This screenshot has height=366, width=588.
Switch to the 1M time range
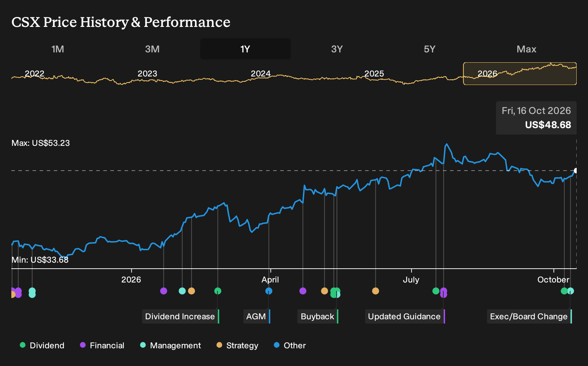[x=58, y=49]
